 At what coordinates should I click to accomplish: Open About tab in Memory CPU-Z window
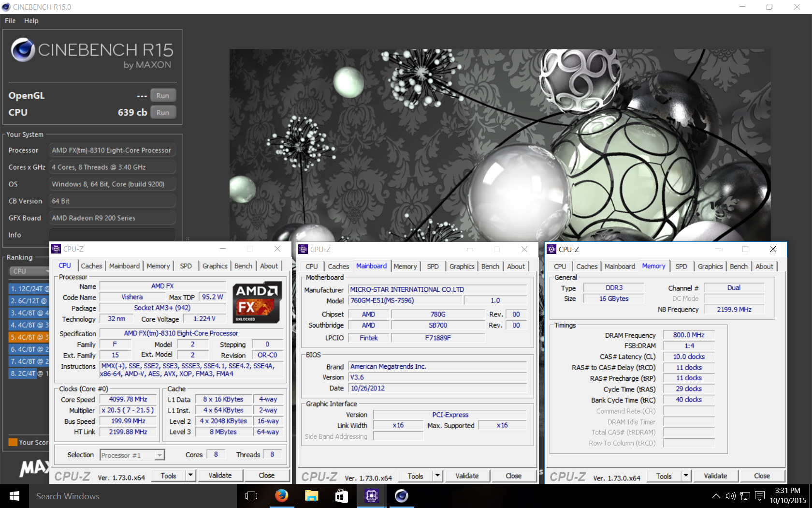(x=764, y=267)
